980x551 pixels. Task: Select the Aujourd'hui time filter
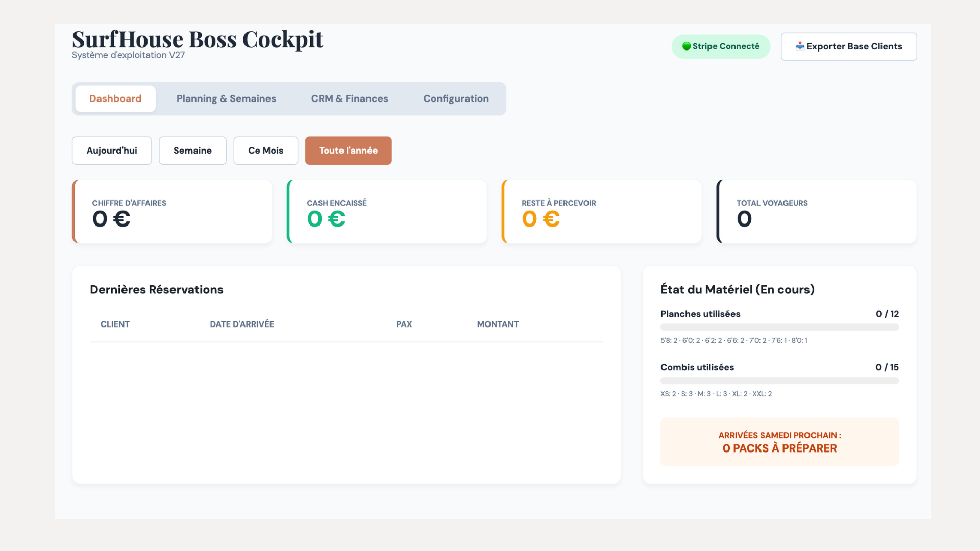[x=111, y=151]
